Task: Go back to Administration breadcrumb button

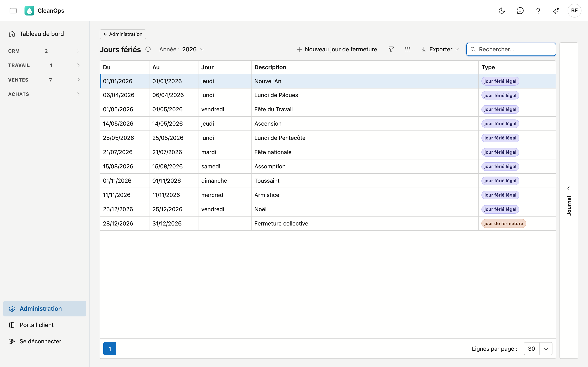Action: click(x=123, y=34)
